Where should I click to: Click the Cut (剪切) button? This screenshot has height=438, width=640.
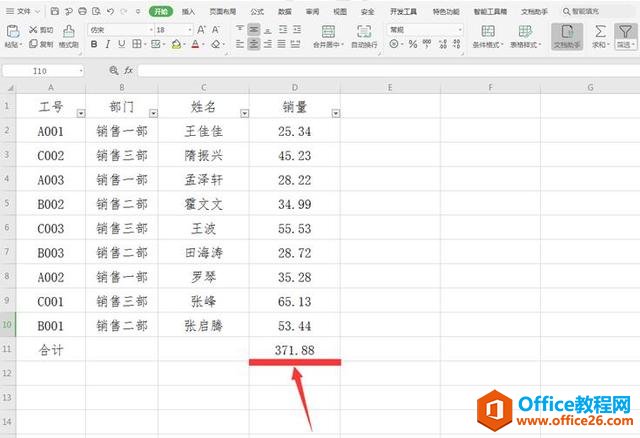(41, 30)
